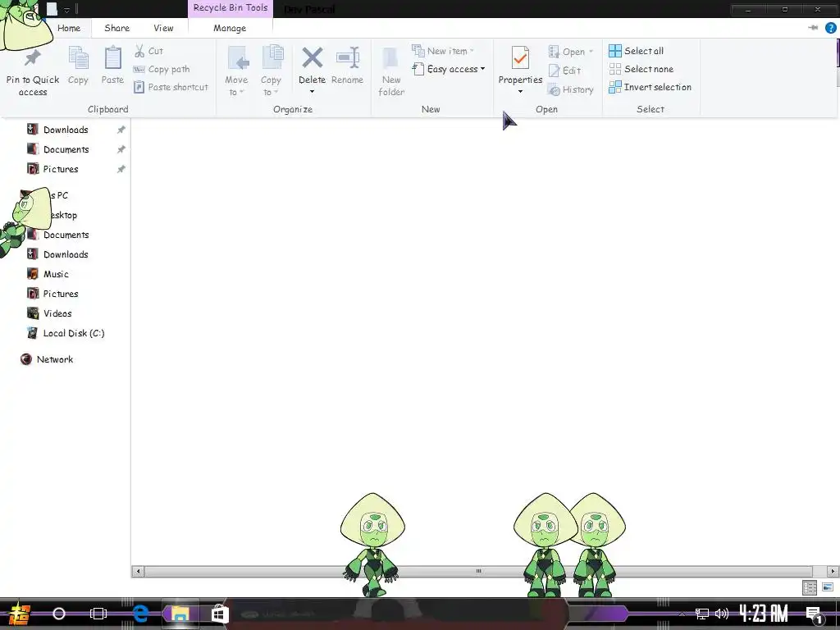Click the Network globe icon
The width and height of the screenshot is (840, 630).
pyautogui.click(x=25, y=359)
